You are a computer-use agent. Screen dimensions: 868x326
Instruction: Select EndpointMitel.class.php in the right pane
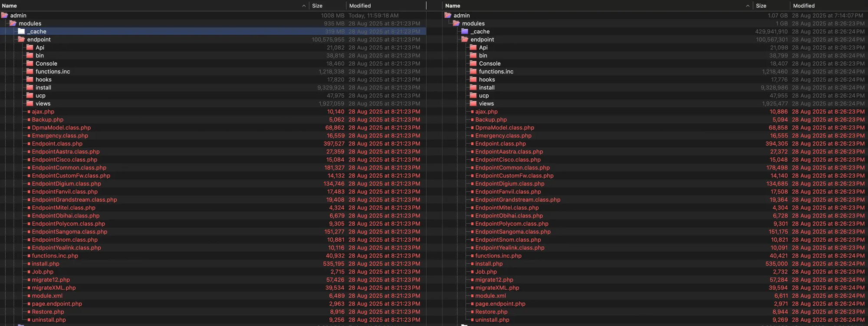507,208
